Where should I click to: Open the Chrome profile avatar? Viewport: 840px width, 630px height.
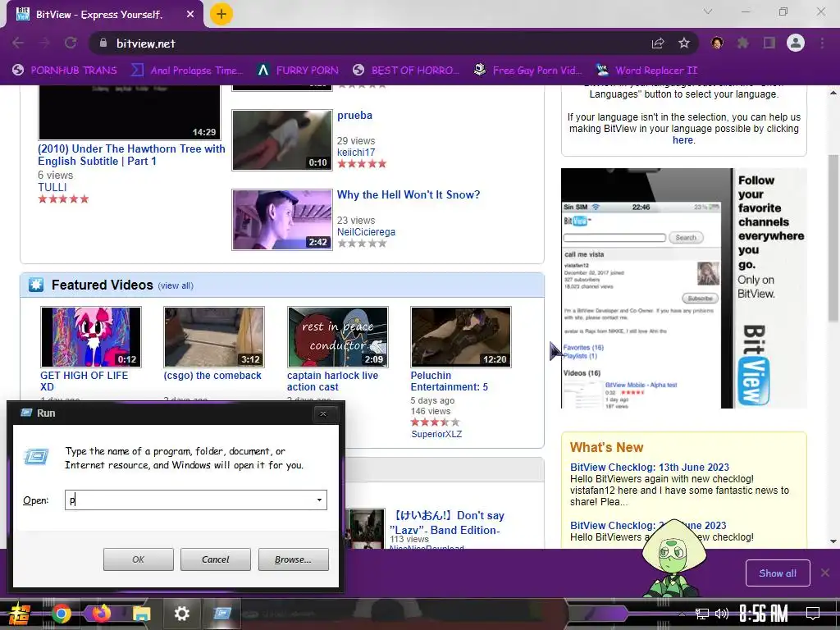click(x=796, y=43)
